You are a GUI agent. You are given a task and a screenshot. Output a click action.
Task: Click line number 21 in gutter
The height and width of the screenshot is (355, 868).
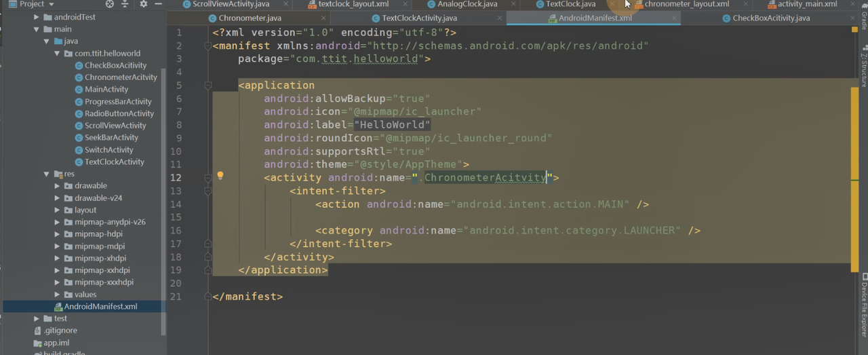click(176, 297)
